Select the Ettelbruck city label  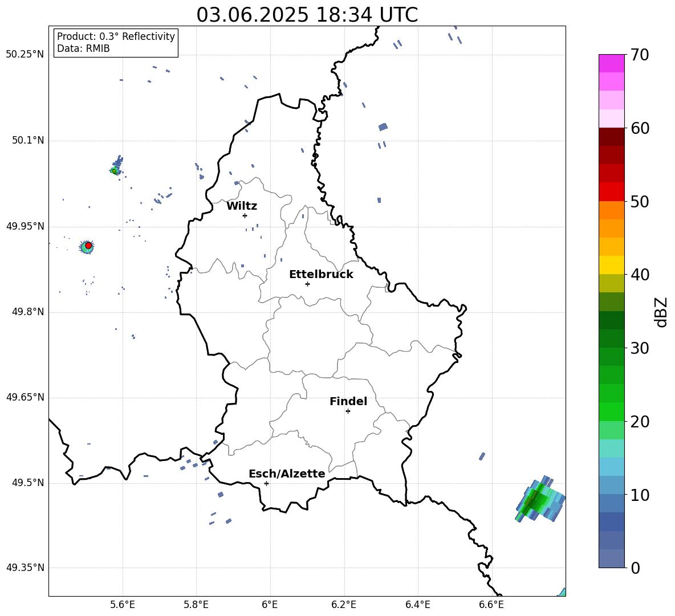click(321, 275)
